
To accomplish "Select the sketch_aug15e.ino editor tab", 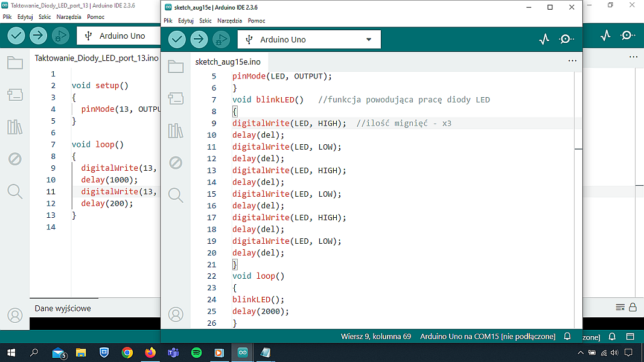I will (228, 62).
